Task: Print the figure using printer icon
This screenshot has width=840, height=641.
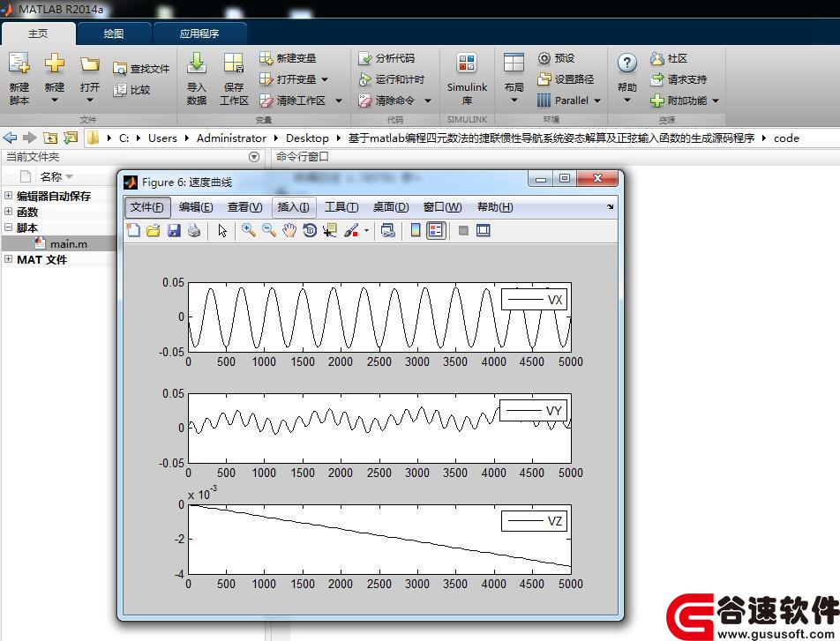Action: click(194, 231)
